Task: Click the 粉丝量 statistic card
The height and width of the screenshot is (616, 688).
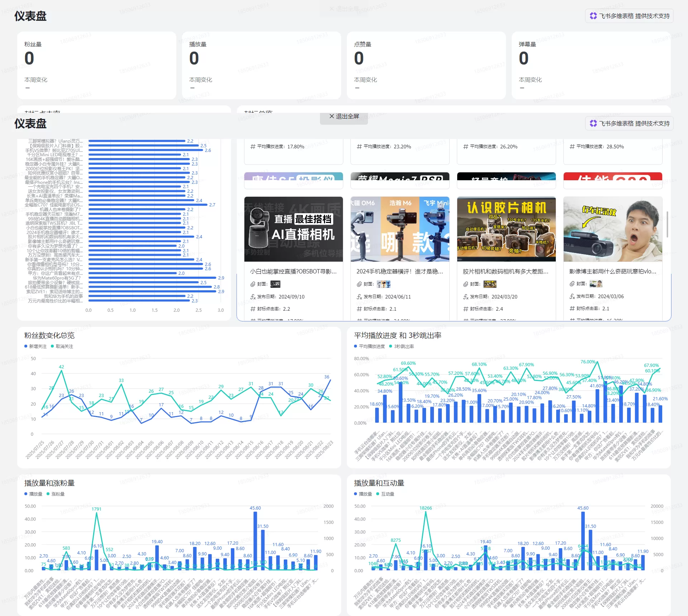Action: tap(97, 65)
